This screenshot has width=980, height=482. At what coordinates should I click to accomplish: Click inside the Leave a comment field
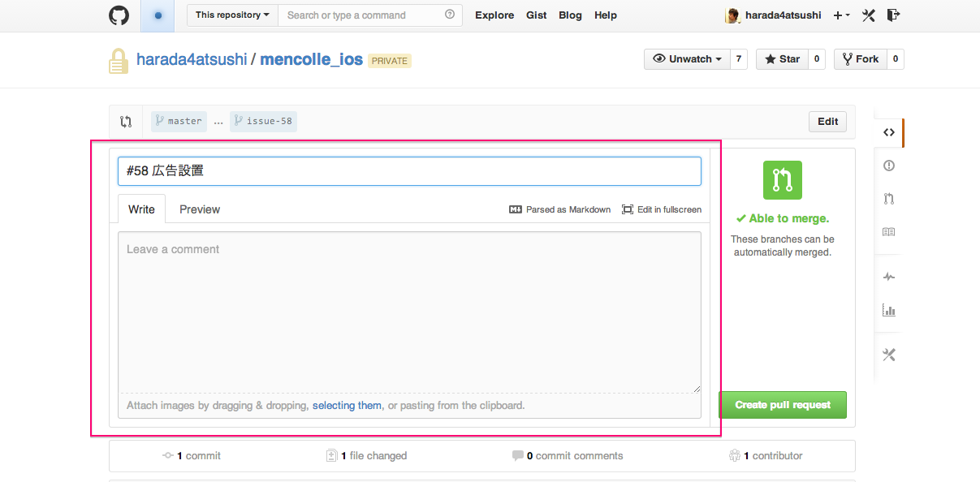pyautogui.click(x=409, y=312)
